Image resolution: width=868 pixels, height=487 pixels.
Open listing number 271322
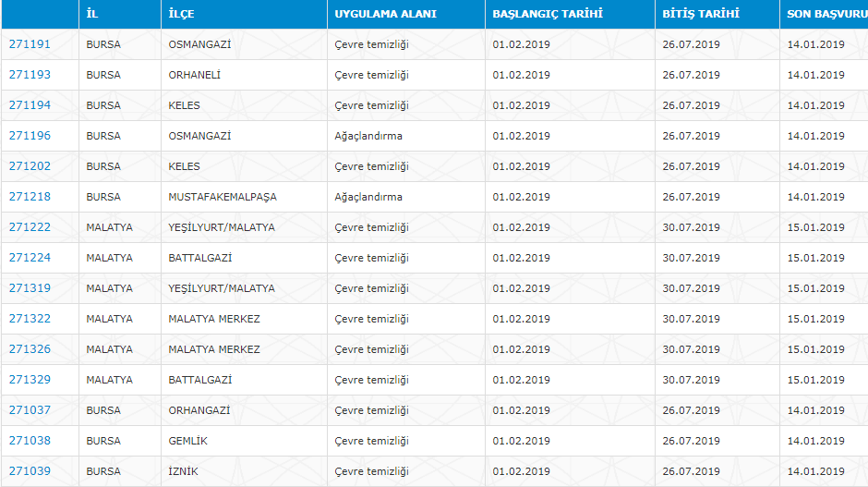pos(30,319)
